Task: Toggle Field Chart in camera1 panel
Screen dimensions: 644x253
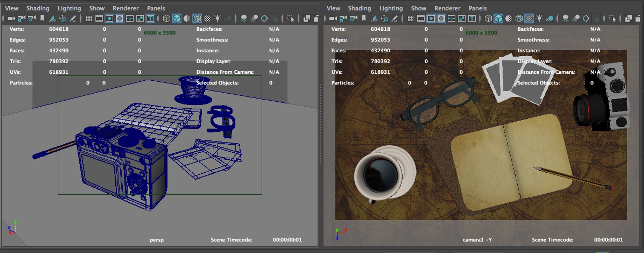Action: 451,18
